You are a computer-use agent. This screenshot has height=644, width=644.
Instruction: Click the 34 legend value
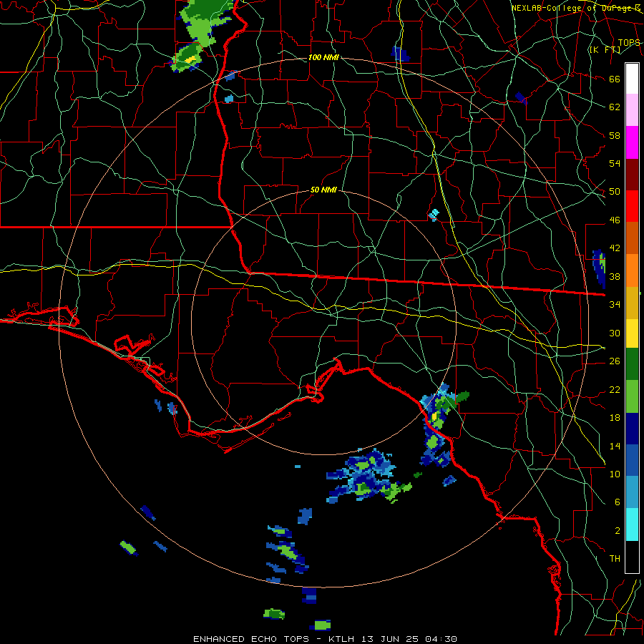point(615,304)
